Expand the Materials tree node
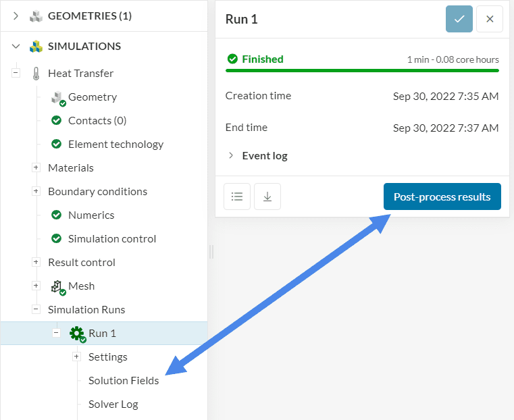Image resolution: width=514 pixels, height=420 pixels. [x=36, y=168]
